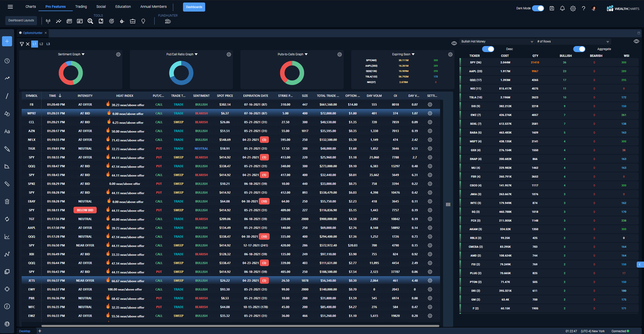644x334 pixels.
Task: Close the OptionsHunter tab
Action: 46,33
